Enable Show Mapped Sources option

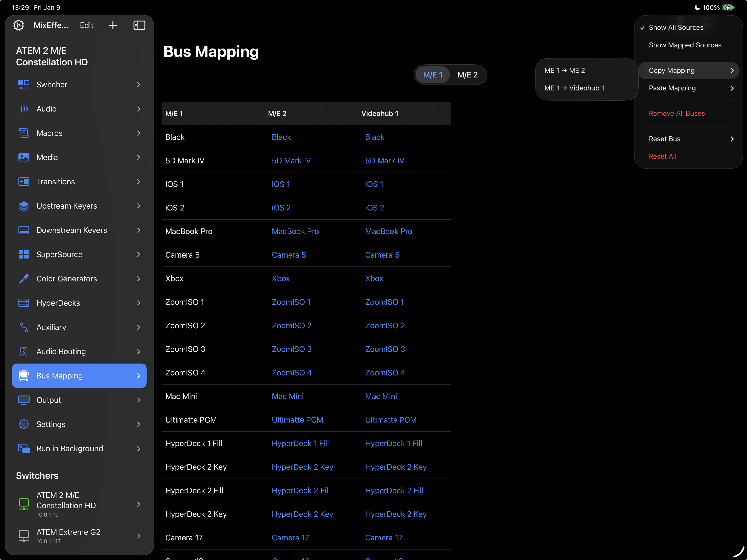click(685, 45)
